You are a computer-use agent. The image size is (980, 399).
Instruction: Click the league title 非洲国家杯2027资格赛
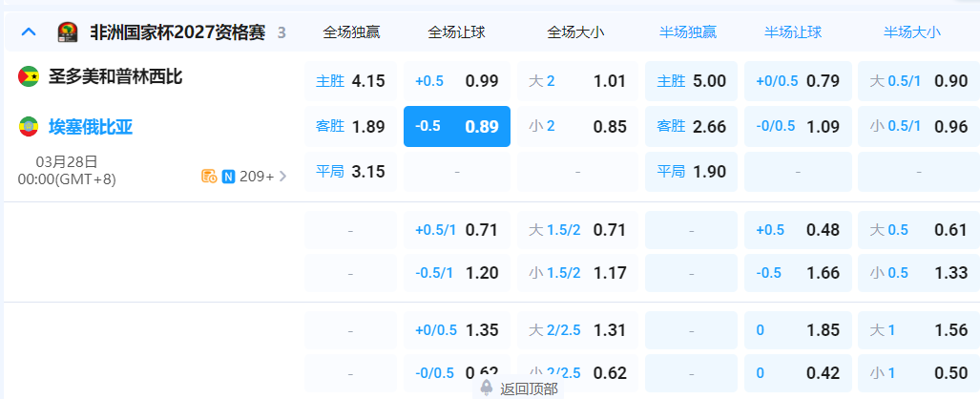[178, 32]
